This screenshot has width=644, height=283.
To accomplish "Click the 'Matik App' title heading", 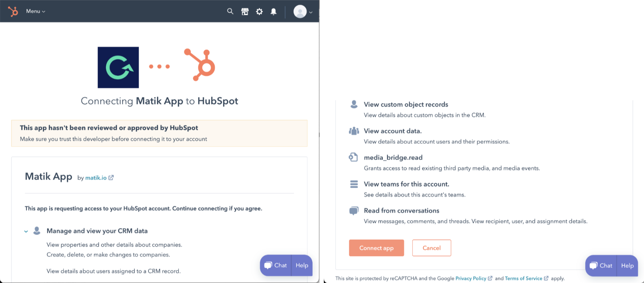I will tap(48, 177).
